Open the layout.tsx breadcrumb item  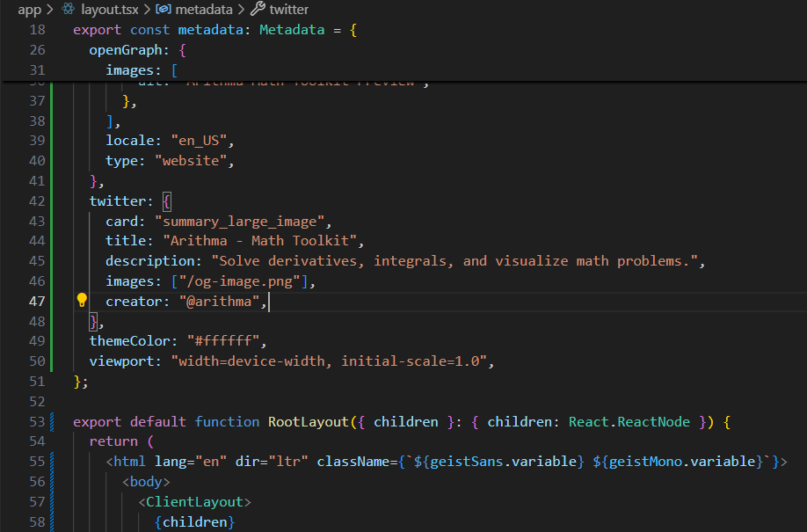click(x=110, y=10)
